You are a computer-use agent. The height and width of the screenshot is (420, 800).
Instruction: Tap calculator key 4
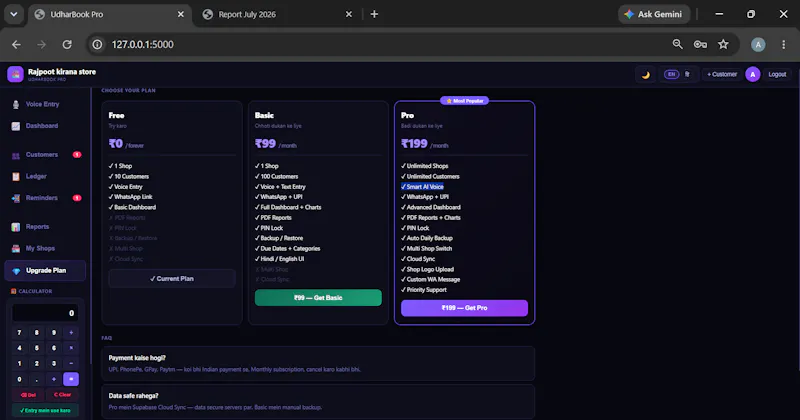(19, 348)
